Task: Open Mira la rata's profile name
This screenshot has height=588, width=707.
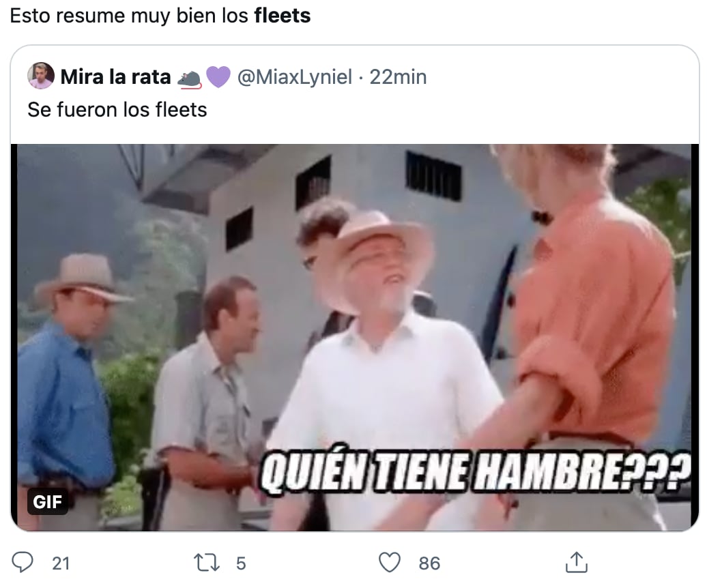Action: [x=115, y=77]
